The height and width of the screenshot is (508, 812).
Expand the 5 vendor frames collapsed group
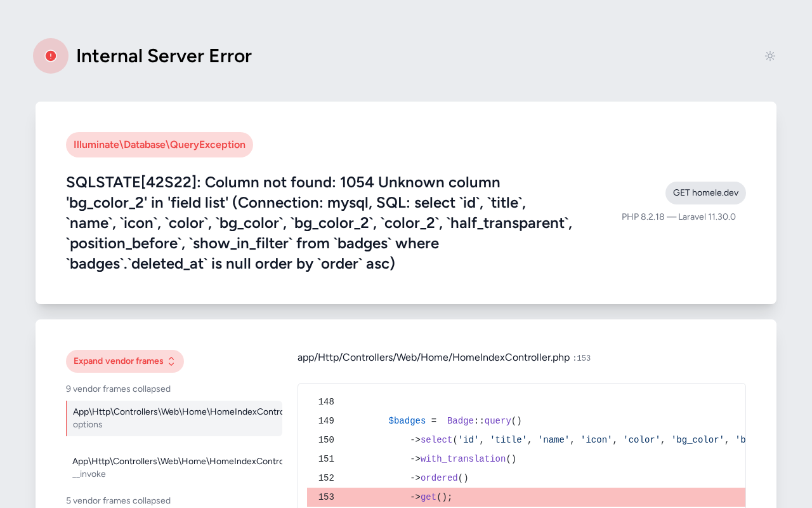coord(118,500)
